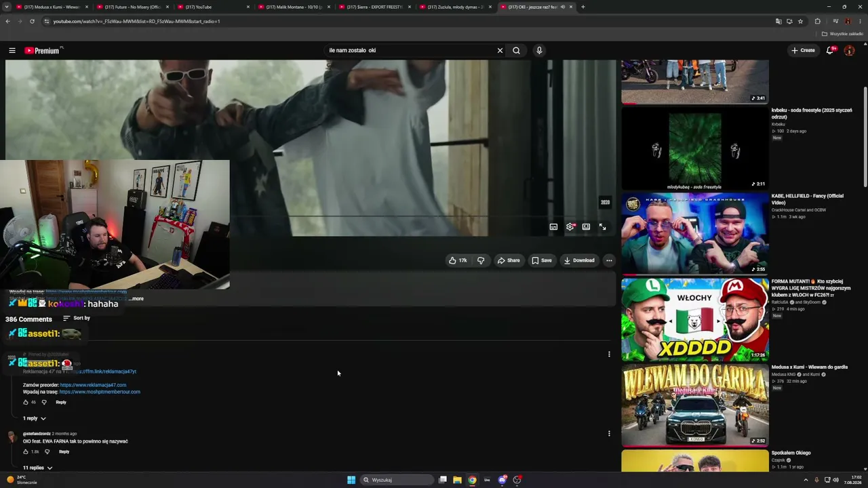This screenshot has width=868, height=488.
Task: Open the Wlewam do gardła video thumbnail
Action: [695, 405]
